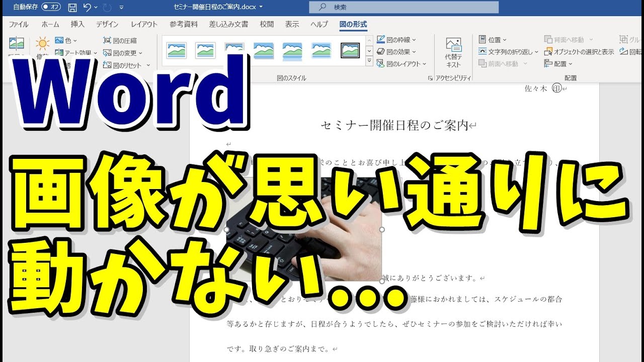Click the Save floppy disk icon

pyautogui.click(x=72, y=7)
